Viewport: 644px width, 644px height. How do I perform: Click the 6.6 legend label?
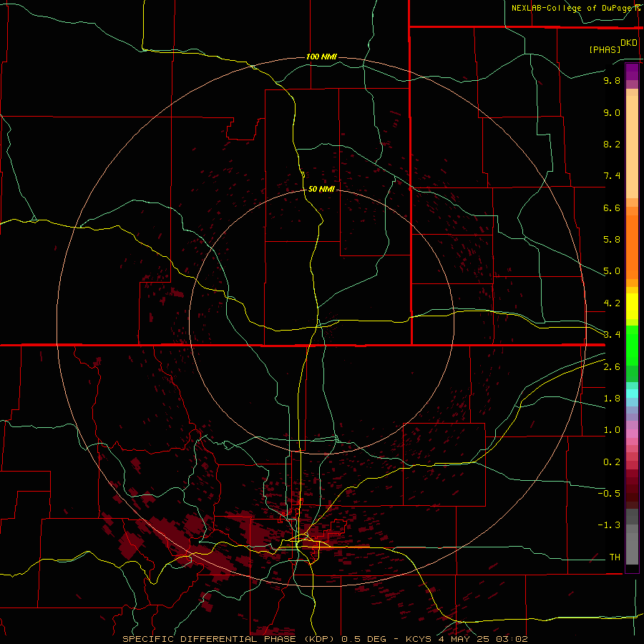612,208
